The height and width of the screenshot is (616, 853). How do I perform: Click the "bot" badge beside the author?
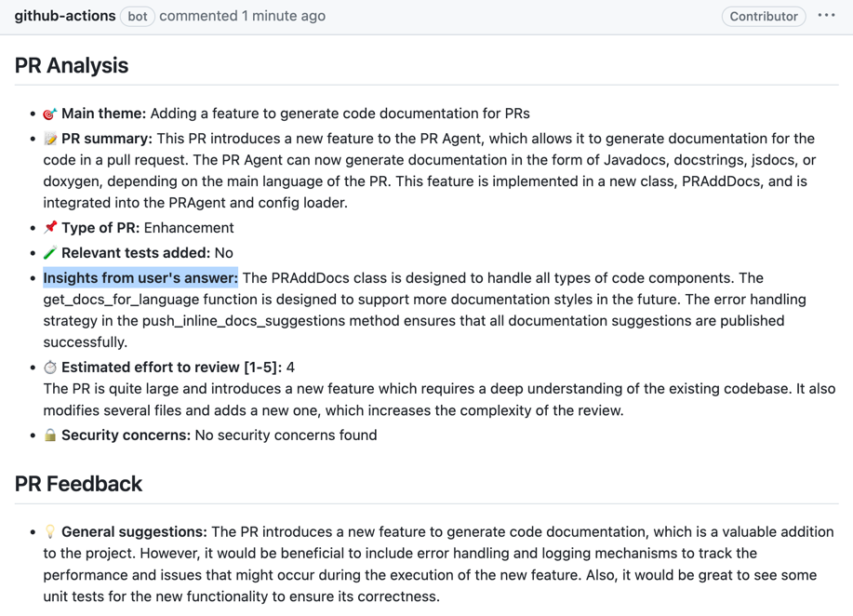[138, 17]
